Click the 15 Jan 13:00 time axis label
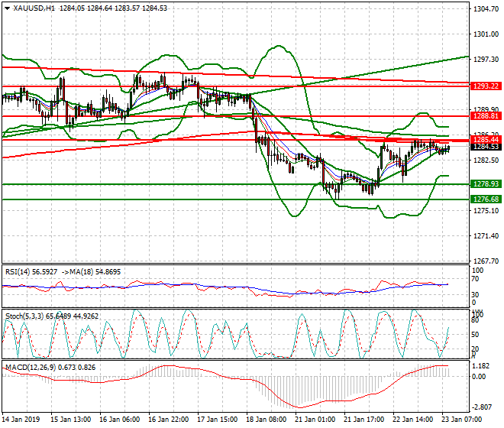Viewport: 504px width, 428px height. pos(71,420)
